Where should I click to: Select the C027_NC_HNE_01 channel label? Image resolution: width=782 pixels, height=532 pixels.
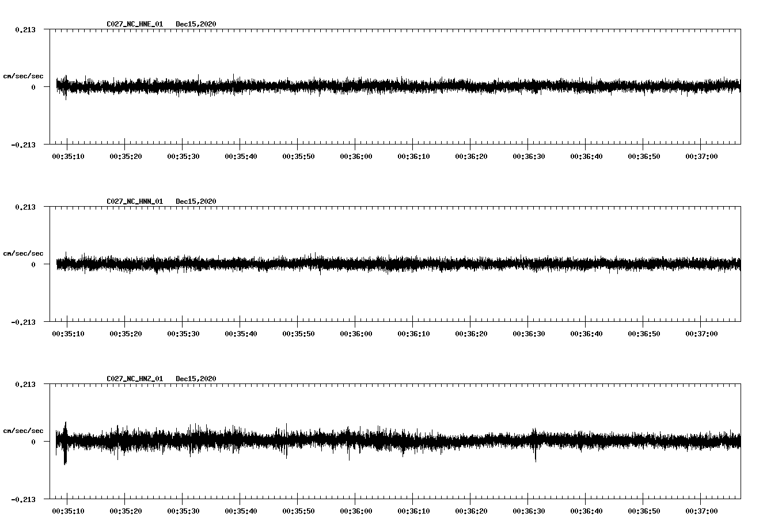pyautogui.click(x=134, y=24)
